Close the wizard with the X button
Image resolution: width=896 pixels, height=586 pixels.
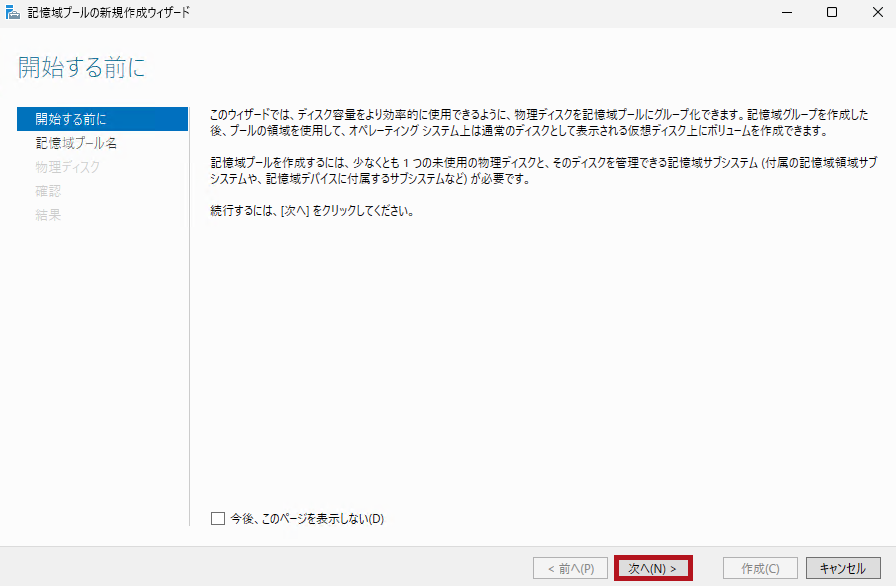(877, 13)
